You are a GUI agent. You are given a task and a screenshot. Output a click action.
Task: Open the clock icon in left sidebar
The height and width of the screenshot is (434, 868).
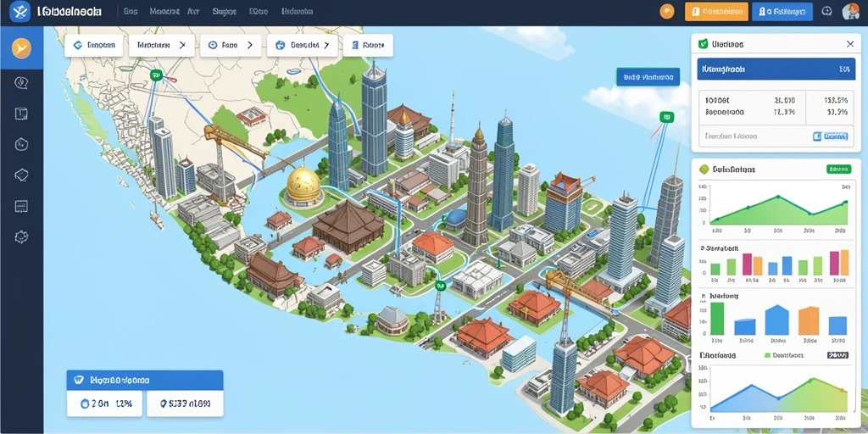point(21,144)
